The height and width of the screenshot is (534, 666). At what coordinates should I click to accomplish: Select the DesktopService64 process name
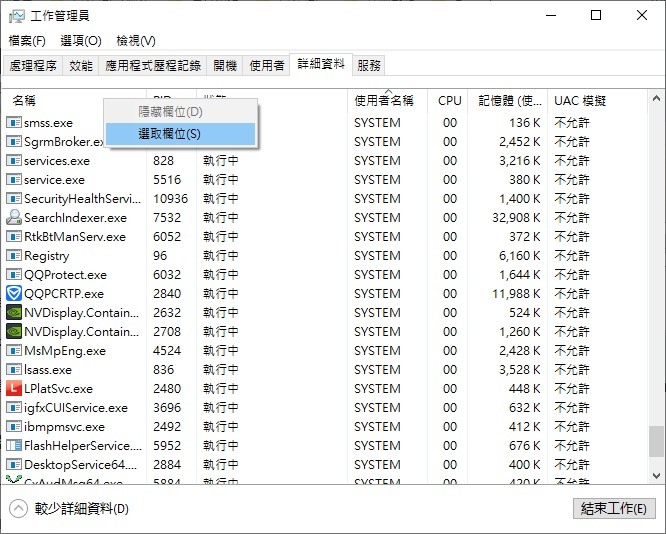click(x=81, y=464)
